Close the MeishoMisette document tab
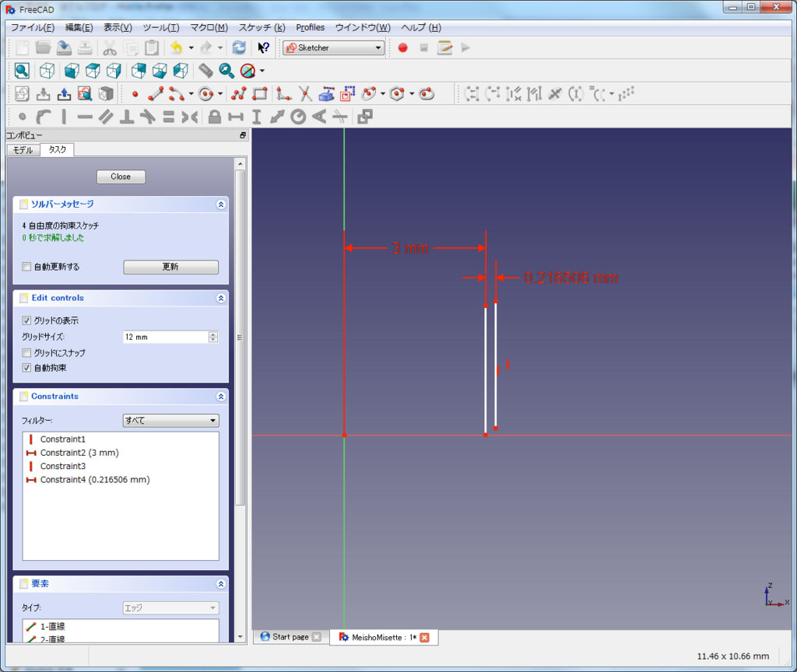Image resolution: width=797 pixels, height=672 pixels. tap(424, 638)
